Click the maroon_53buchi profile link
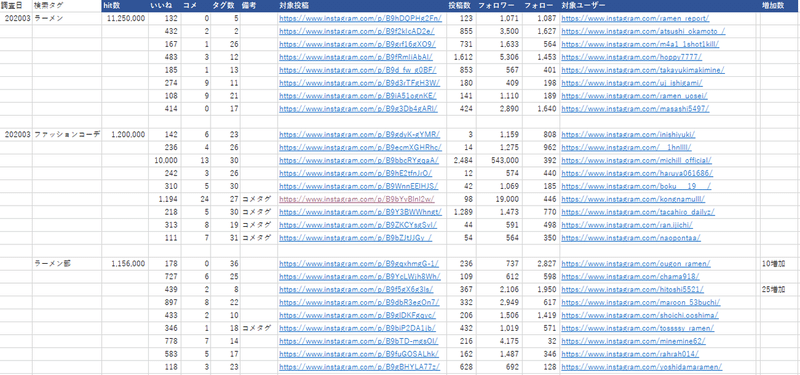This screenshot has width=800, height=375. 640,302
